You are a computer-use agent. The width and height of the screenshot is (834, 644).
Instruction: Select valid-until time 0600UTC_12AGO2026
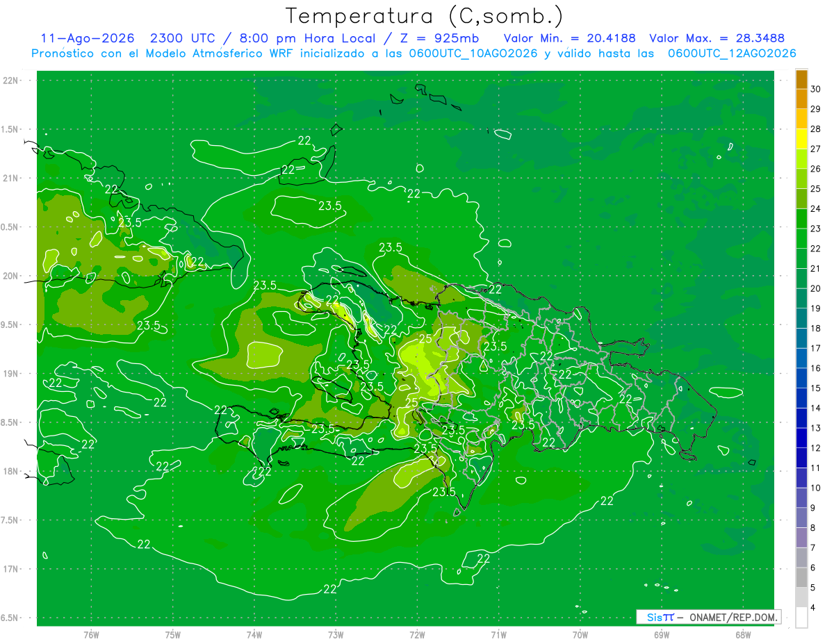(732, 53)
